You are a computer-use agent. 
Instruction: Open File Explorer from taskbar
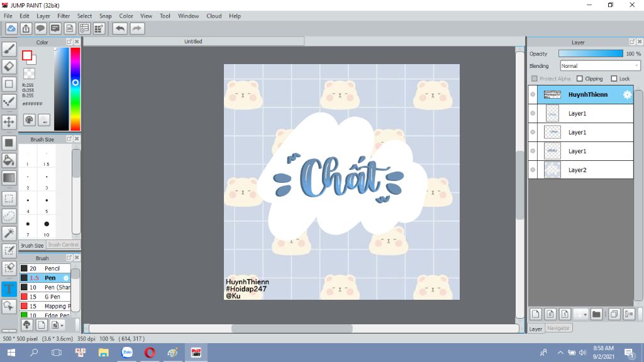(x=104, y=353)
